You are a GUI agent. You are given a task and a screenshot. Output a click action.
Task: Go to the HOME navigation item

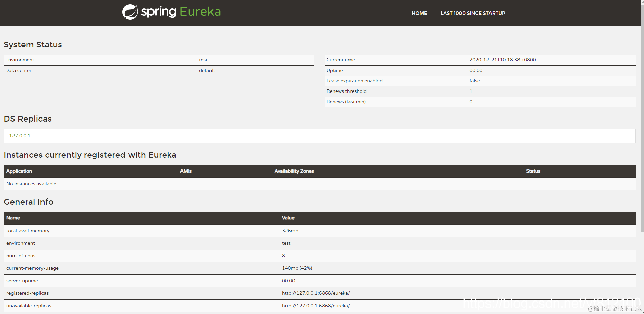tap(419, 13)
